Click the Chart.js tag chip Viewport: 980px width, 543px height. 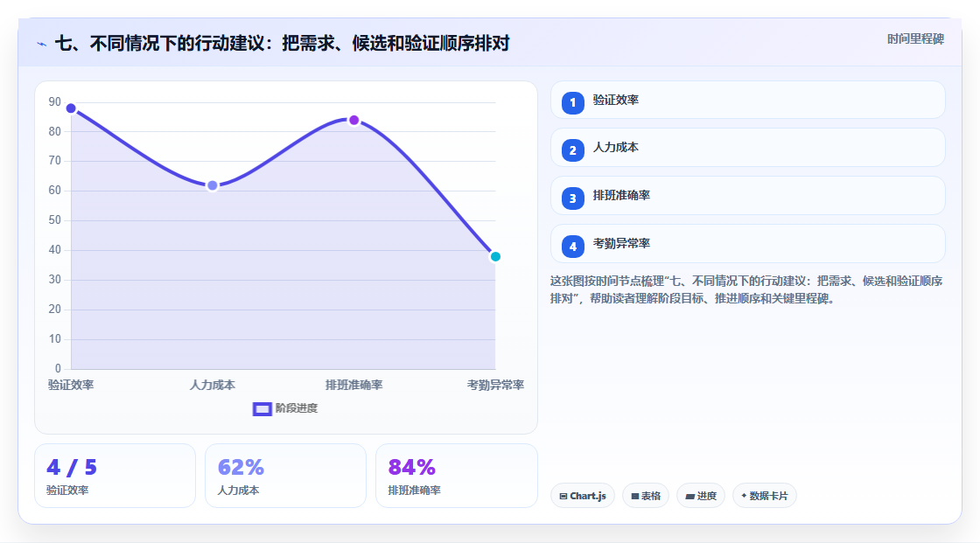(583, 496)
